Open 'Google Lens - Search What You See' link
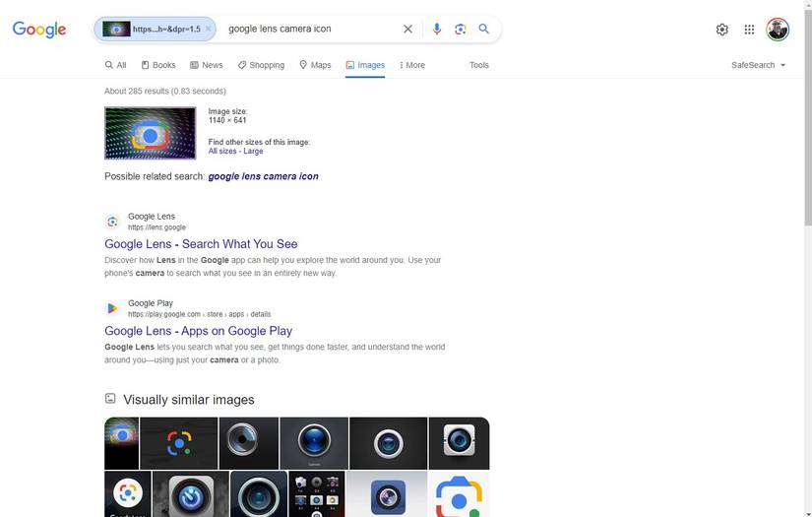This screenshot has width=812, height=517. pyautogui.click(x=201, y=244)
